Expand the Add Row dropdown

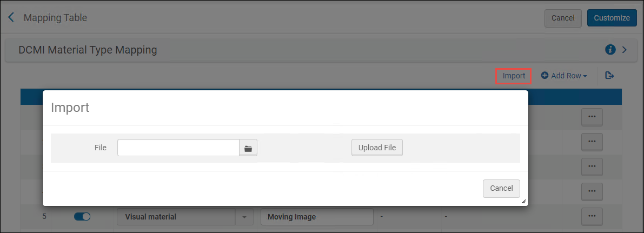coord(585,76)
